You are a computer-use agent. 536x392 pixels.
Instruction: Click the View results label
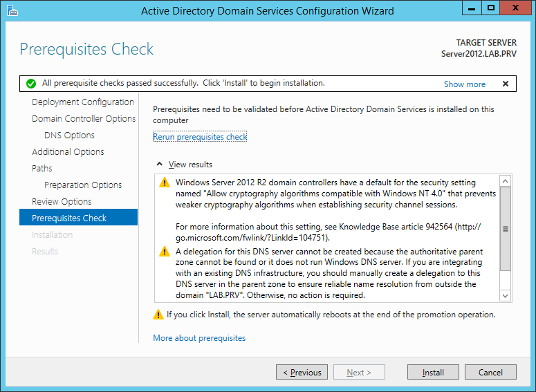[x=190, y=165]
